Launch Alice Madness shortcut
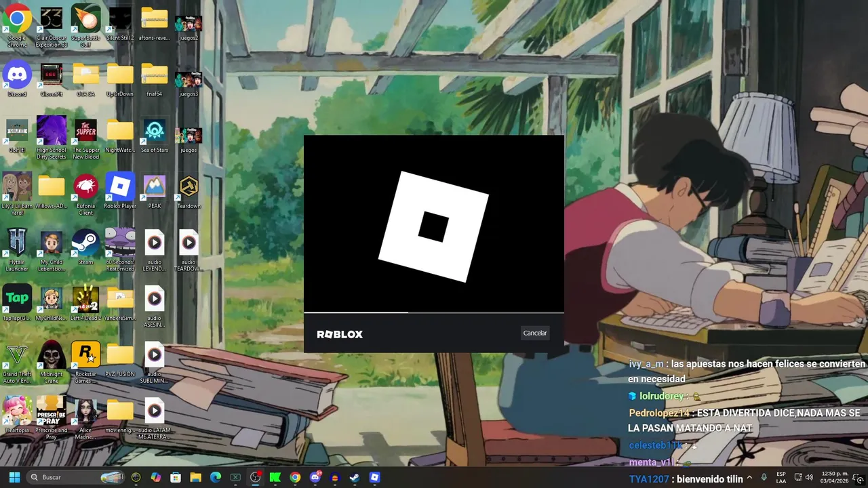This screenshot has height=488, width=868. tap(85, 419)
